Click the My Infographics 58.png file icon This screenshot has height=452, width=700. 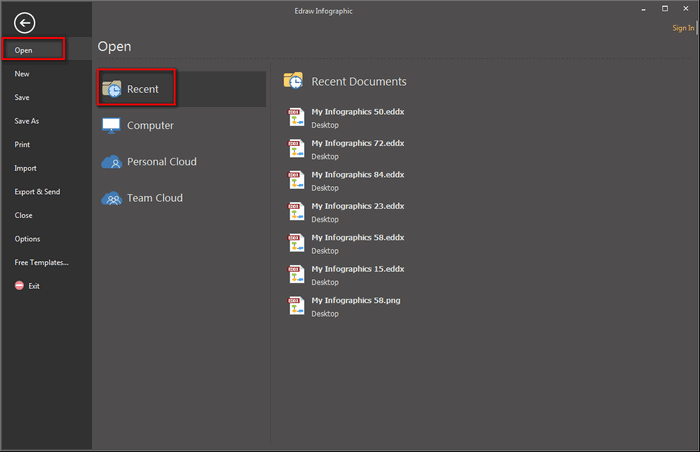(x=295, y=306)
